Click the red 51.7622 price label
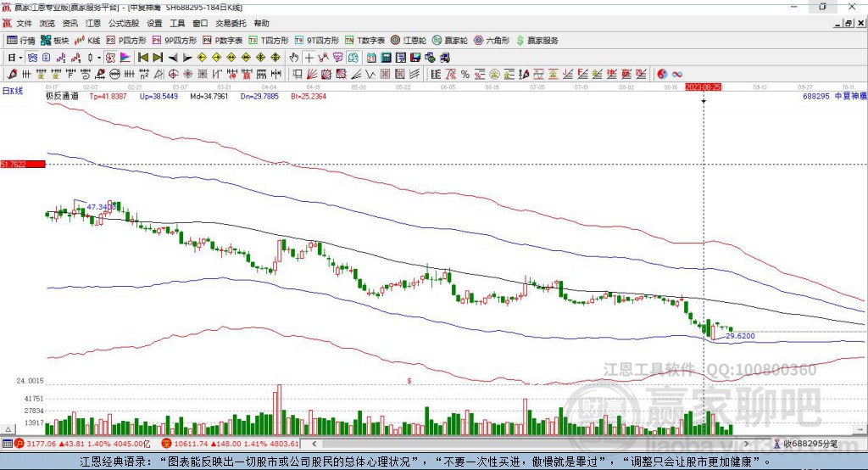Viewport: 868px width, 470px height. 23,164
